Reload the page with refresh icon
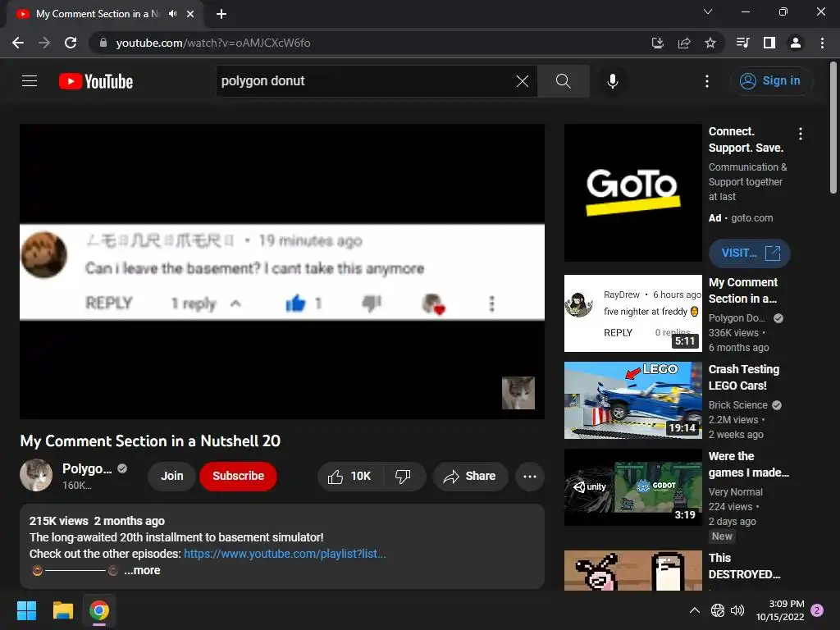The width and height of the screenshot is (840, 630). (71, 43)
